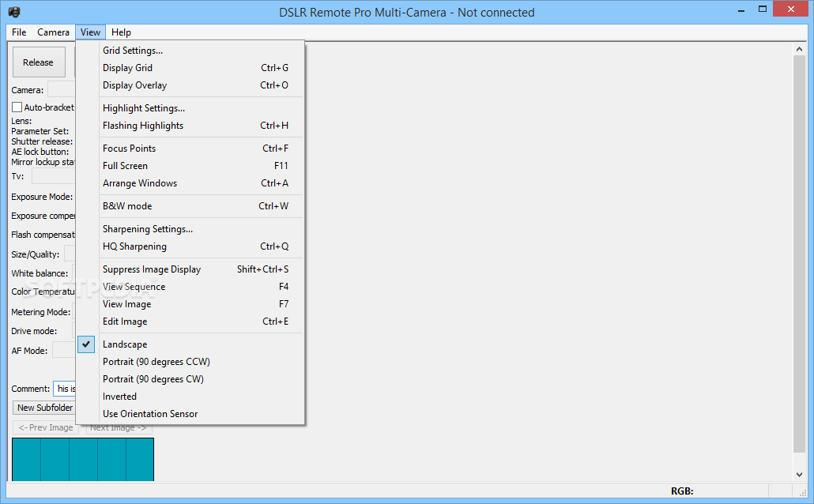Close the DSLR Remote Pro window
814x504 pixels.
point(790,9)
